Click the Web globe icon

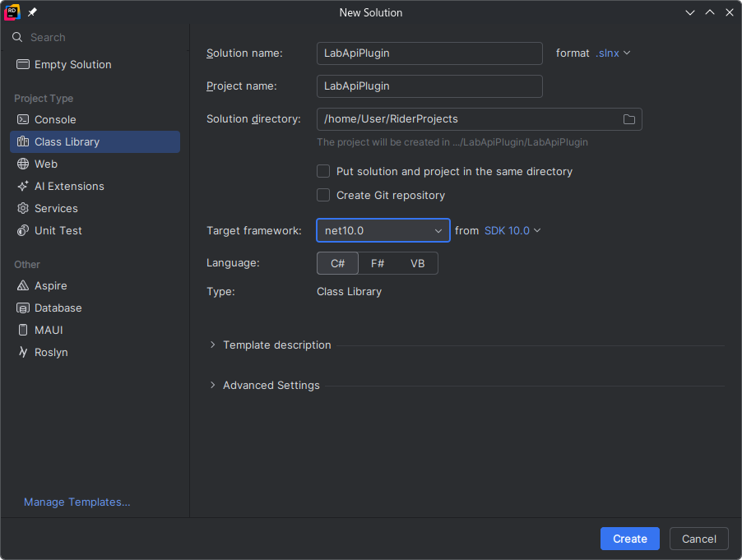tap(23, 164)
